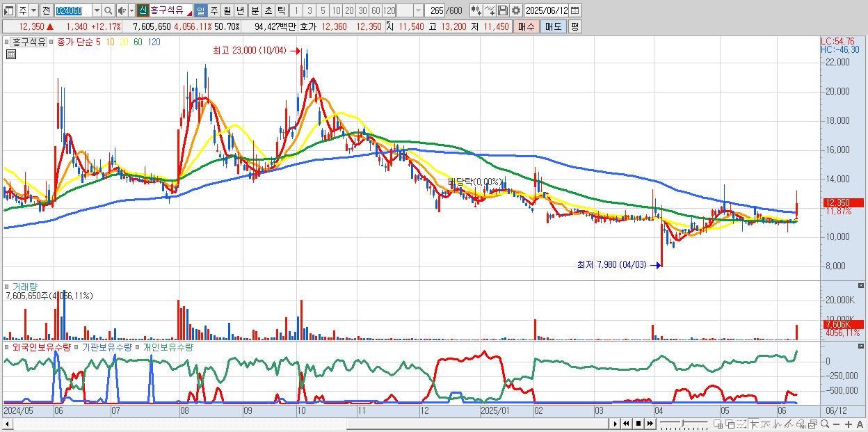The width and height of the screenshot is (868, 432).
Task: Open the empty combo box dropdown
Action: coord(418,10)
